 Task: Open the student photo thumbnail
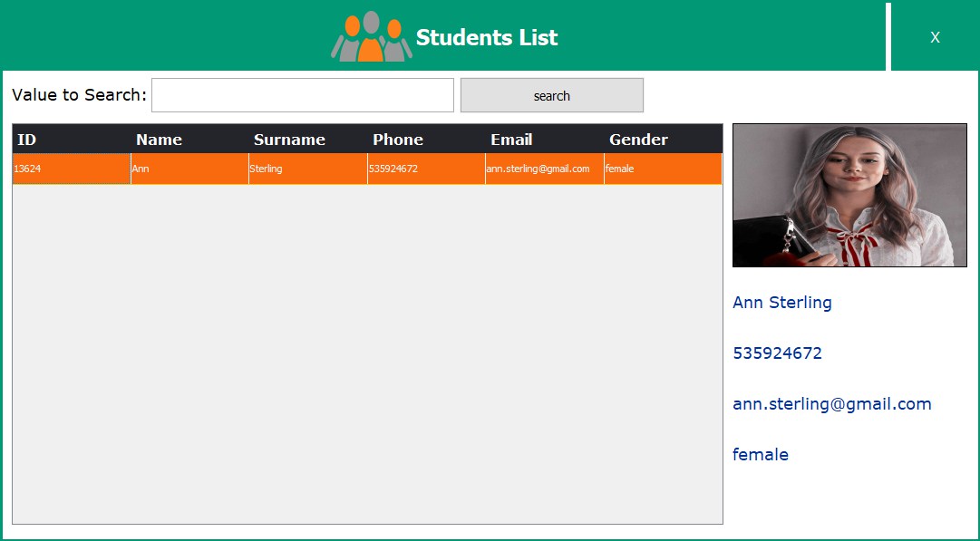(849, 196)
